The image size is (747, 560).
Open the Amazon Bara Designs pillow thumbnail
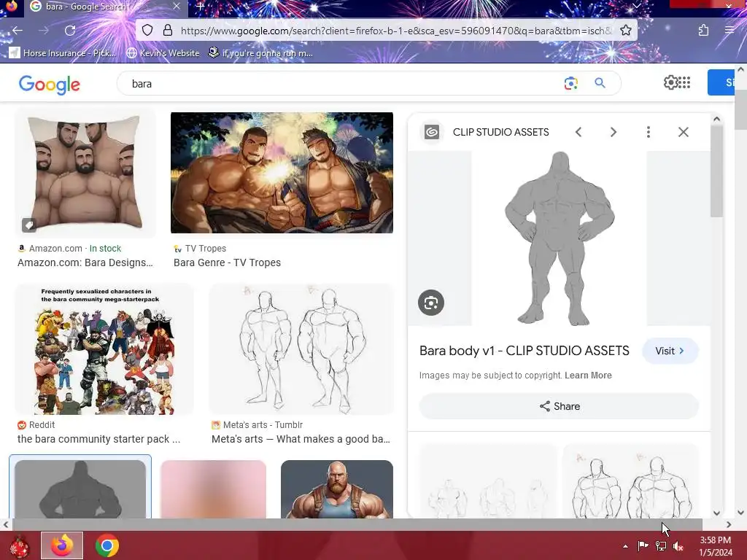point(85,173)
